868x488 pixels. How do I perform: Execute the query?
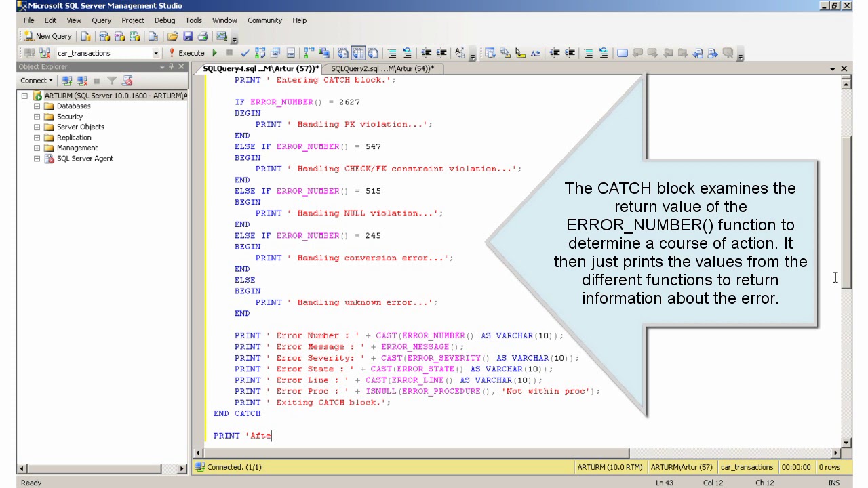tap(186, 53)
